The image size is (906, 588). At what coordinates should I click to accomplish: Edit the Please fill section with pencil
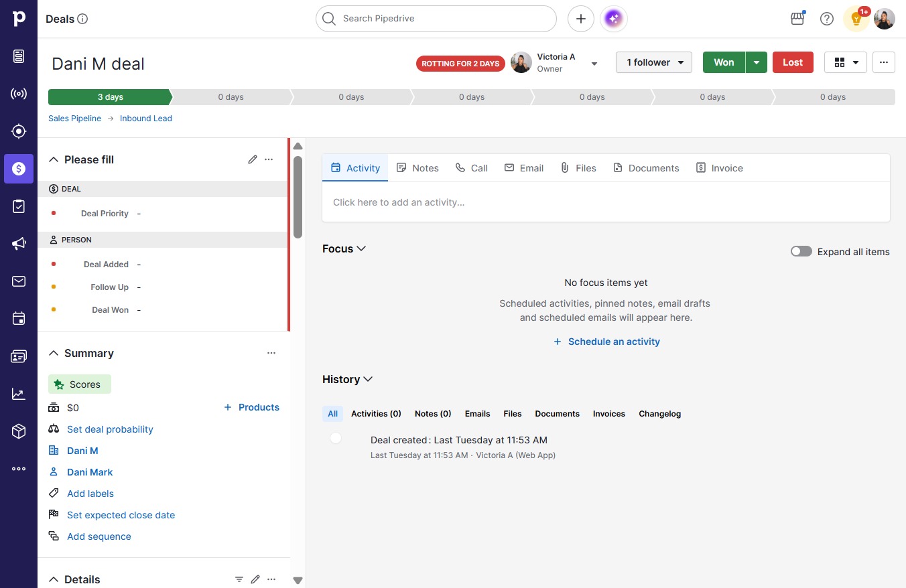(253, 159)
